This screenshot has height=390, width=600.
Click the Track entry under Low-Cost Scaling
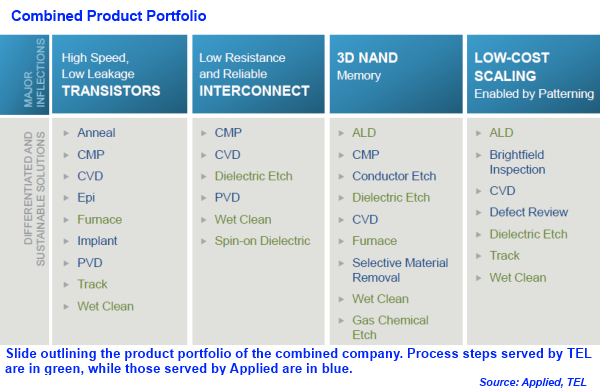click(x=505, y=256)
